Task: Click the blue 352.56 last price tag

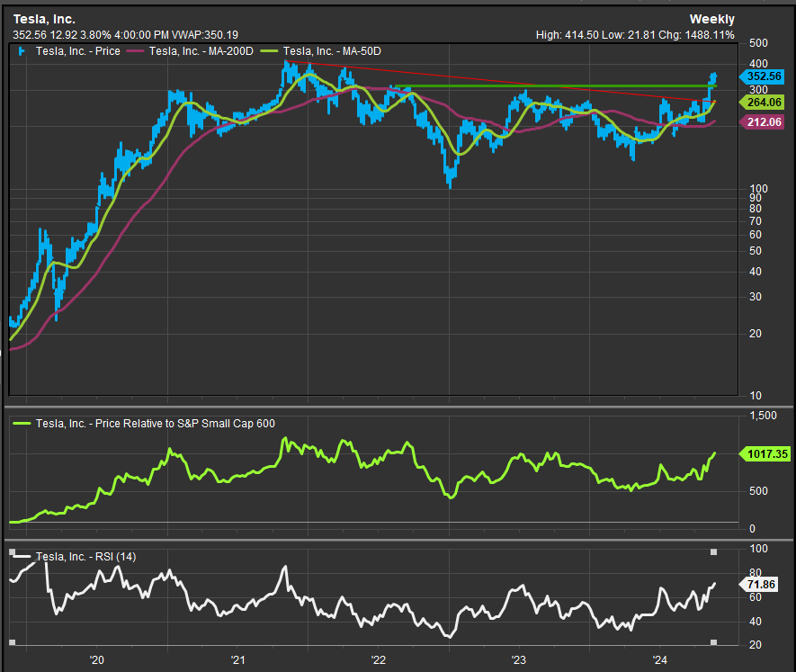Action: [762, 76]
